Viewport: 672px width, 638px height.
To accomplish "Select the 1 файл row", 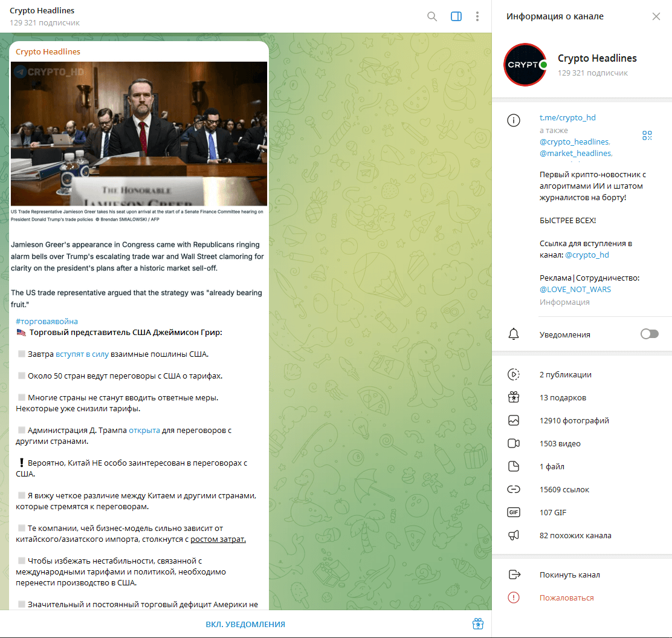I will [x=582, y=466].
